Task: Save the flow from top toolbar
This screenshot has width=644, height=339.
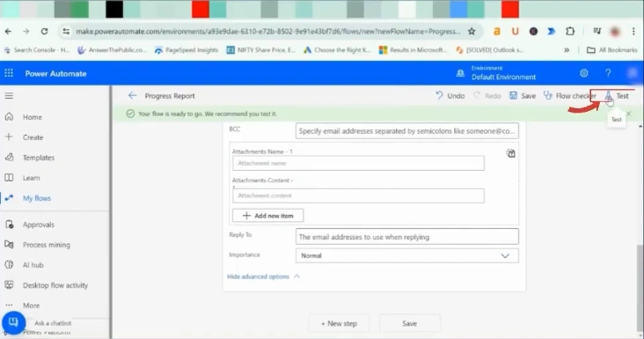Action: 523,96
